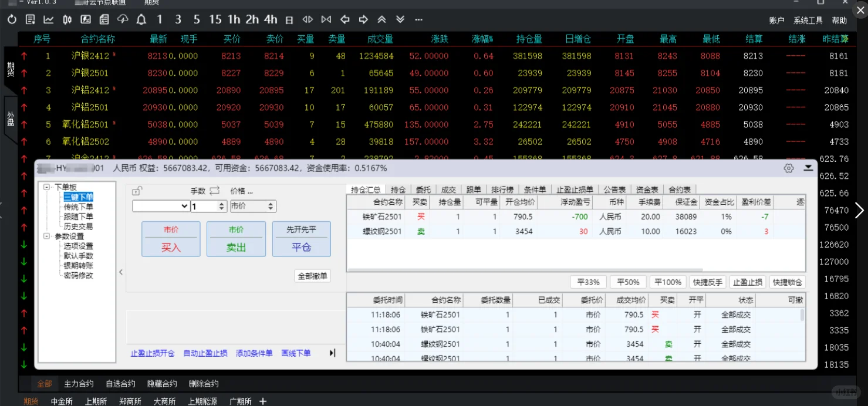The width and height of the screenshot is (868, 406).
Task: Open settings gear in trading panel
Action: point(789,168)
